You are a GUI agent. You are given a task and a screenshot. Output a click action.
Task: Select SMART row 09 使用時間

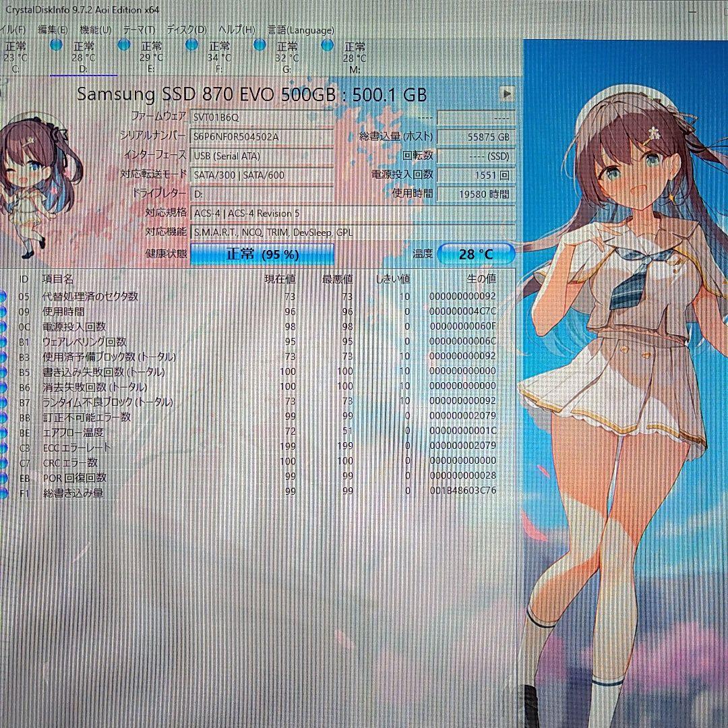tap(257, 311)
